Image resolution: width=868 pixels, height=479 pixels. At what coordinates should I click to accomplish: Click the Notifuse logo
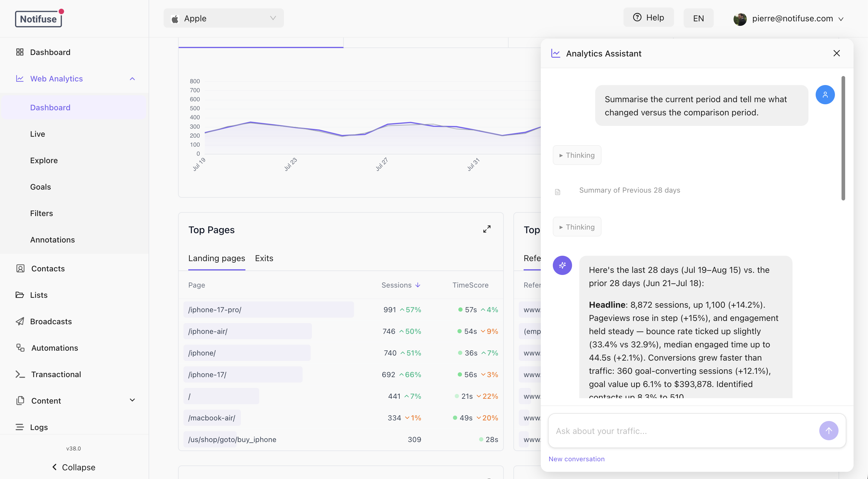pos(39,19)
